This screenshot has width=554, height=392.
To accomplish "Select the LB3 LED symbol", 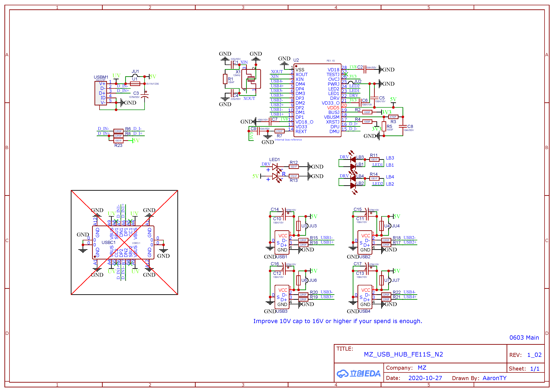I will point(353,159).
